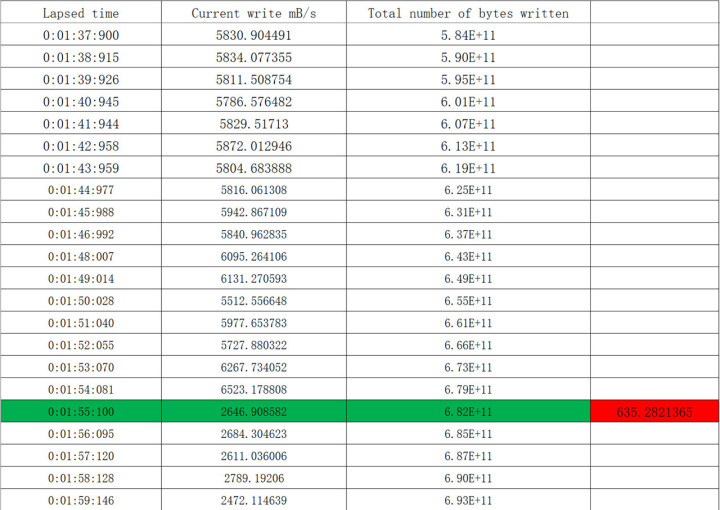Select time cell 0:01:57:120
The height and width of the screenshot is (510, 720).
coord(81,455)
